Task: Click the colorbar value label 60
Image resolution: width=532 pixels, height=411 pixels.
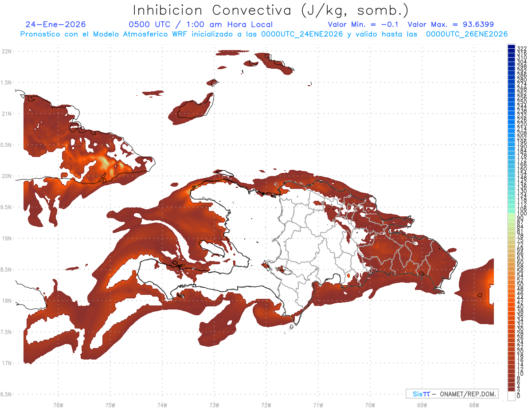Action: click(x=520, y=262)
